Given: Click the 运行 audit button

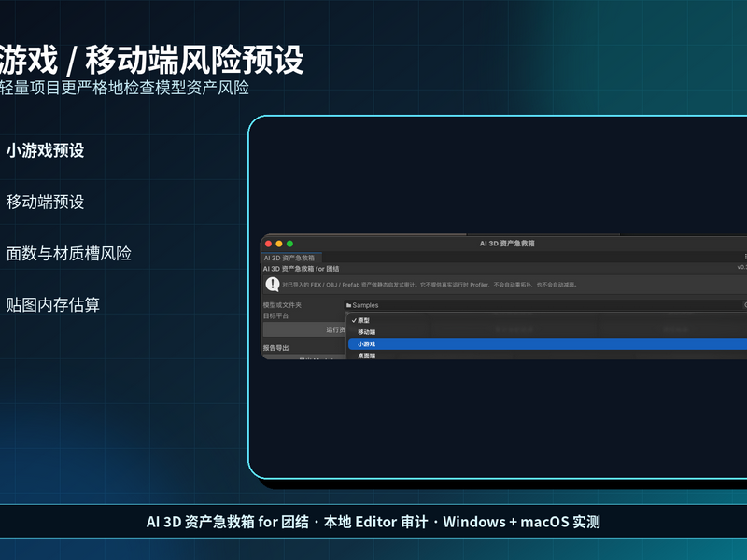Looking at the screenshot, I should point(304,329).
